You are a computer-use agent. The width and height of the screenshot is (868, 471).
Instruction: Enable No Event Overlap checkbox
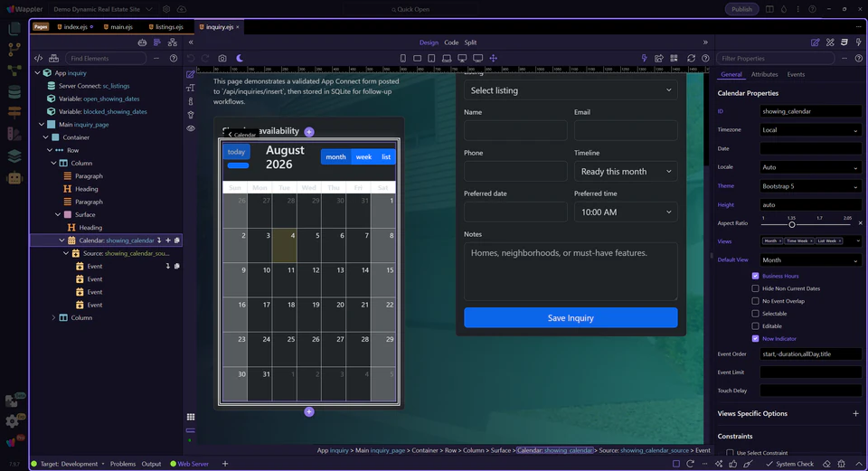755,301
